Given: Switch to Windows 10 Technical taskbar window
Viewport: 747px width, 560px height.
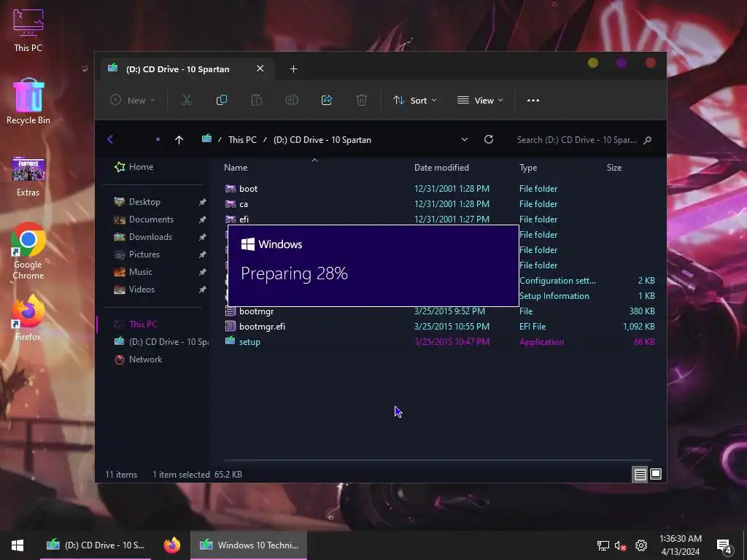Looking at the screenshot, I should (249, 545).
